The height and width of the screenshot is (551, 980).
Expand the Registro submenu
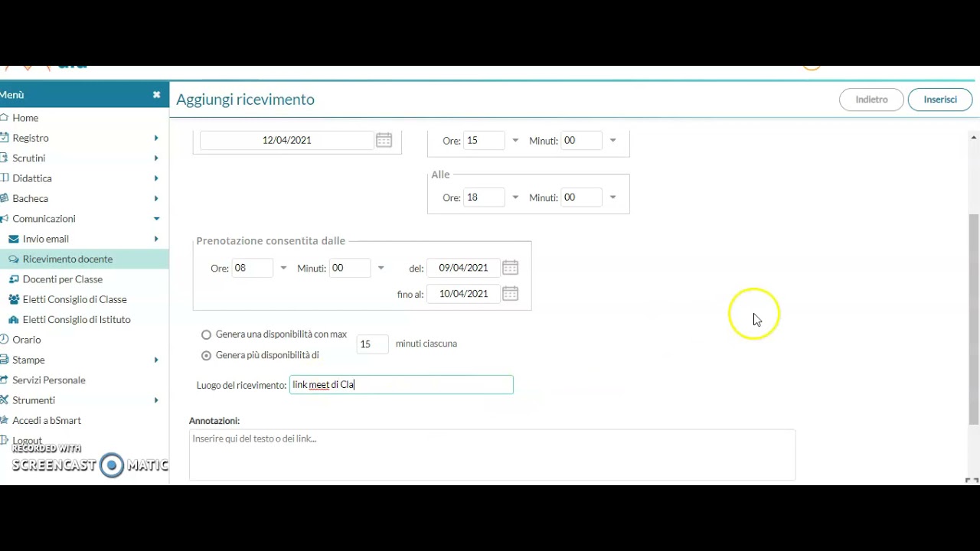pos(156,138)
